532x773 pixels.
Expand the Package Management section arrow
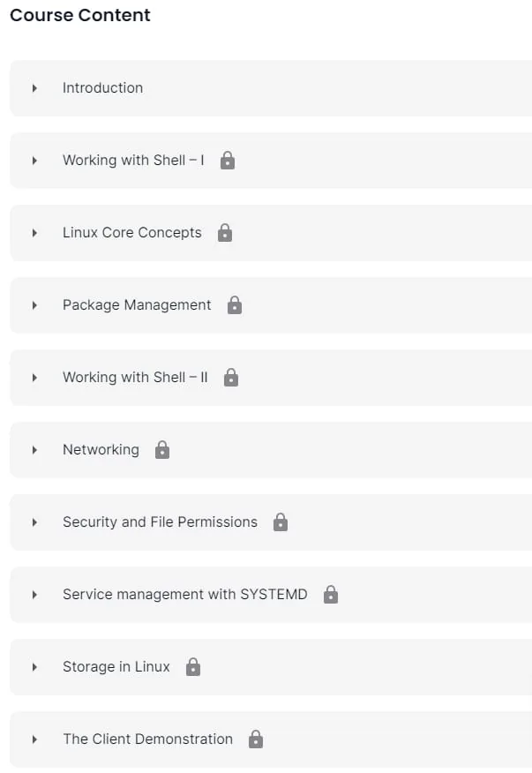point(34,305)
